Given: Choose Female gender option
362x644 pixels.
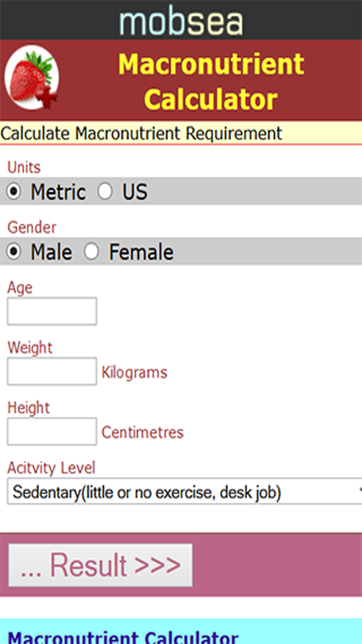Looking at the screenshot, I should click(x=92, y=252).
